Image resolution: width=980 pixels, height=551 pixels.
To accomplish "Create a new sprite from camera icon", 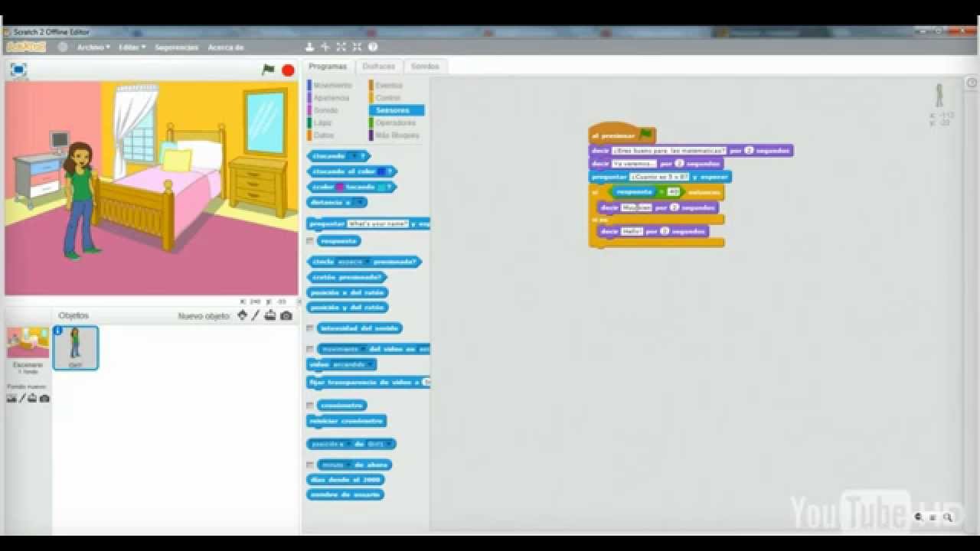I will coord(286,315).
